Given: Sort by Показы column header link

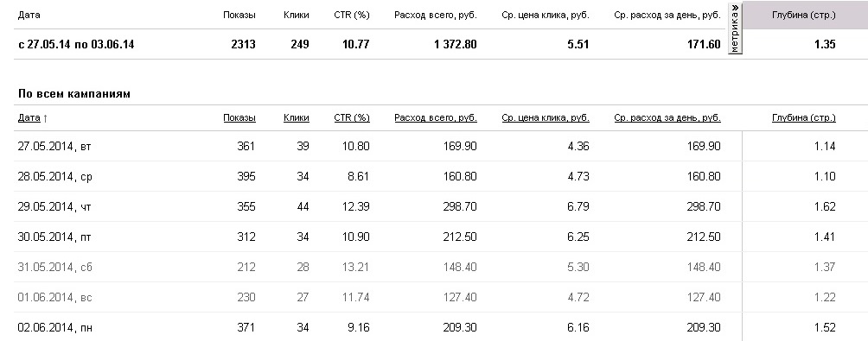Looking at the screenshot, I should click(239, 117).
